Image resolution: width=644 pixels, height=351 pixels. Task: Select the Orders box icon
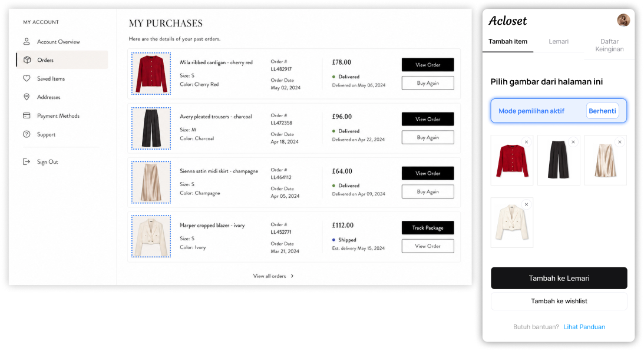pos(27,60)
